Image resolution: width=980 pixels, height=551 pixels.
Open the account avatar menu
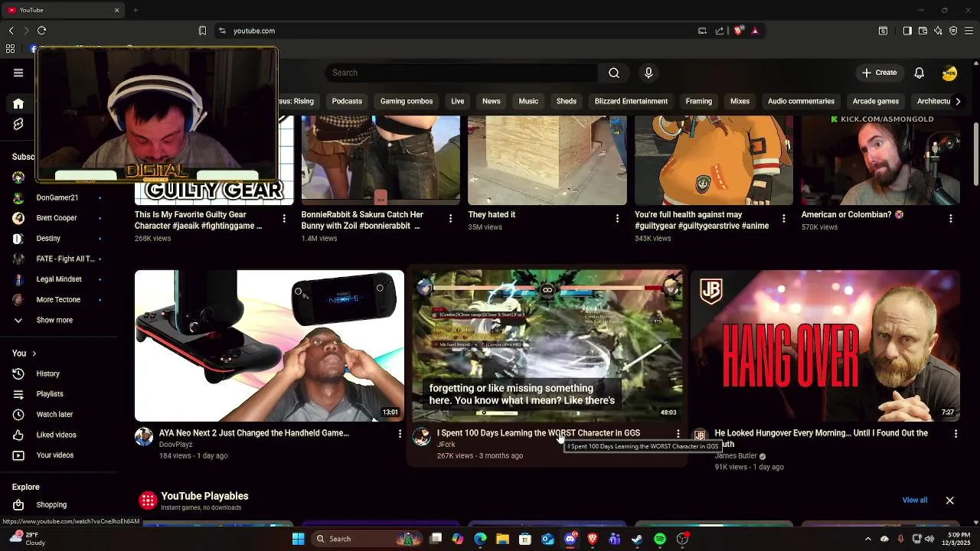(x=949, y=73)
